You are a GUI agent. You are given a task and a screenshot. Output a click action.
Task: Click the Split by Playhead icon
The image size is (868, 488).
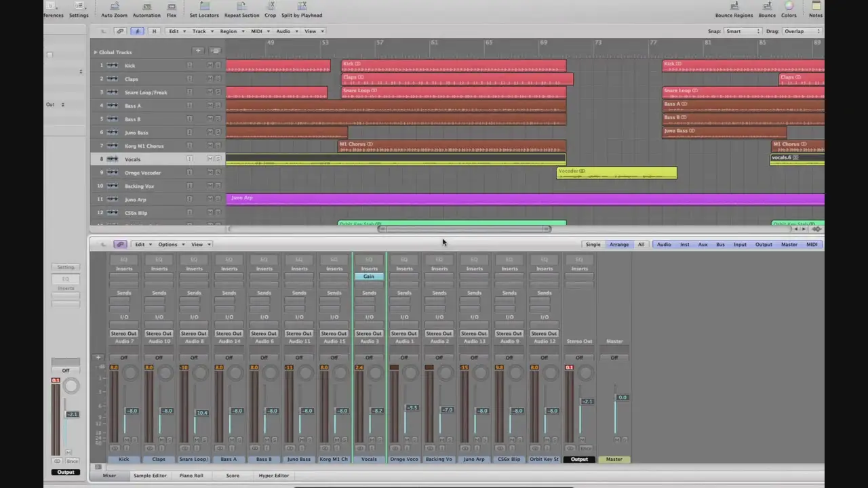point(302,7)
